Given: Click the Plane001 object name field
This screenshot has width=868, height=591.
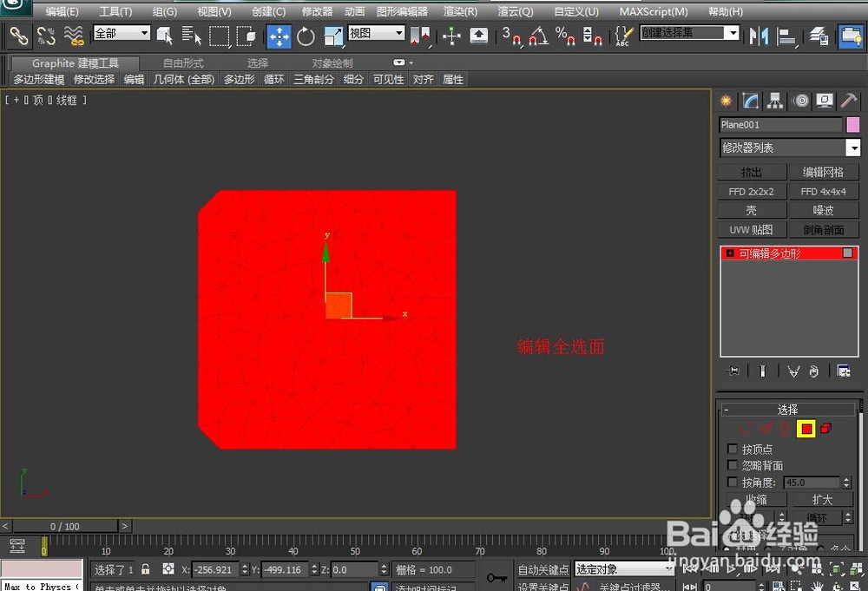Looking at the screenshot, I should [780, 124].
